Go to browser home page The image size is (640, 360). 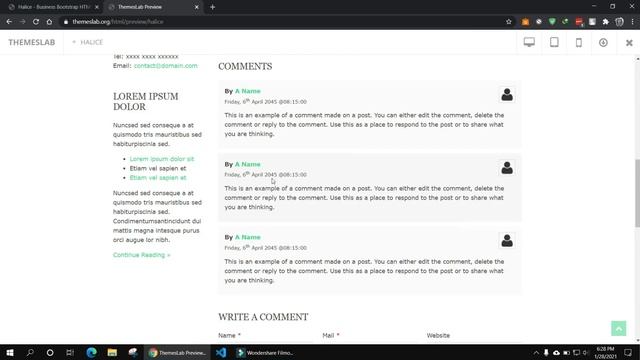(x=49, y=22)
